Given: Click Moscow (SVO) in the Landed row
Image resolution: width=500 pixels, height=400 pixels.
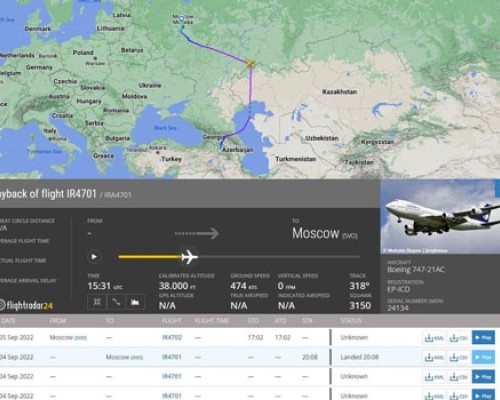Looking at the screenshot, I should pyautogui.click(x=124, y=357).
